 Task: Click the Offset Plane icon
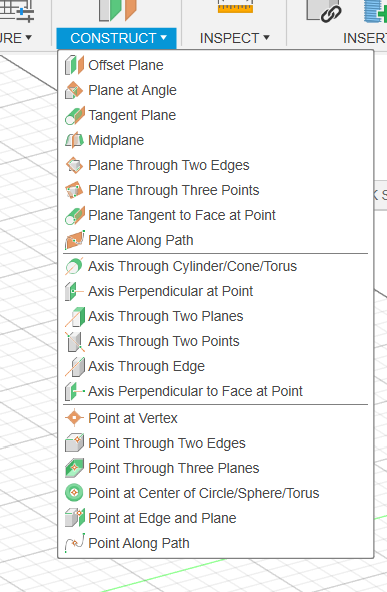74,65
